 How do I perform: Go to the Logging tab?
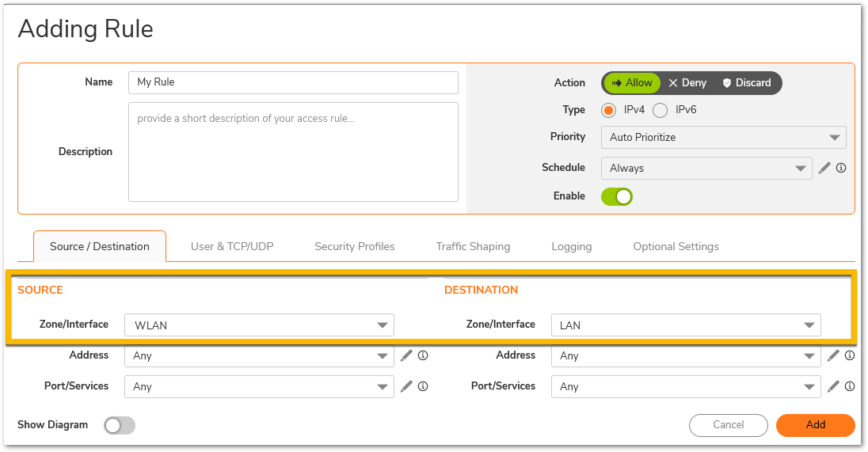pos(571,246)
